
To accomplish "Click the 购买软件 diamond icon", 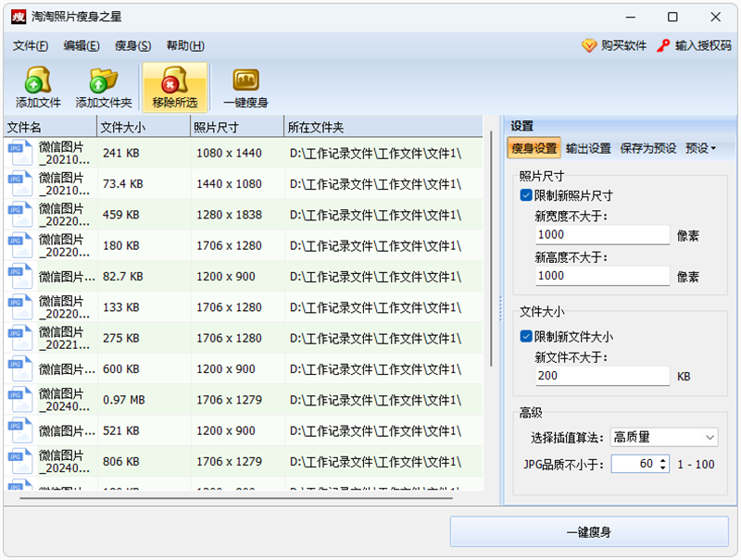I will tap(589, 45).
